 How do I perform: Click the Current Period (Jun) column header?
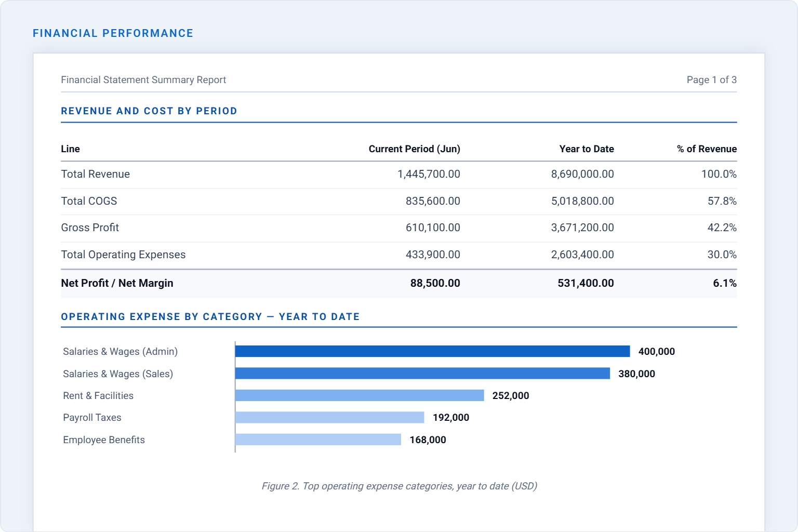415,149
